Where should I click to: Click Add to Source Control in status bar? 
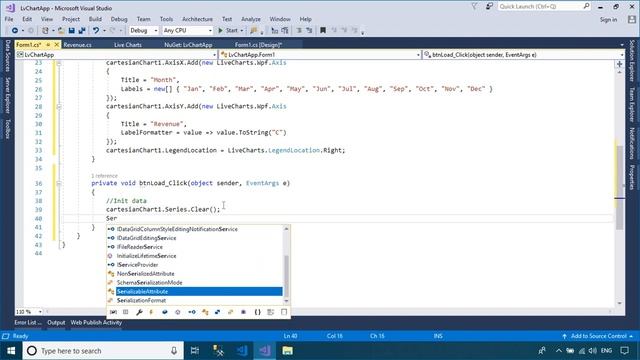click(598, 336)
